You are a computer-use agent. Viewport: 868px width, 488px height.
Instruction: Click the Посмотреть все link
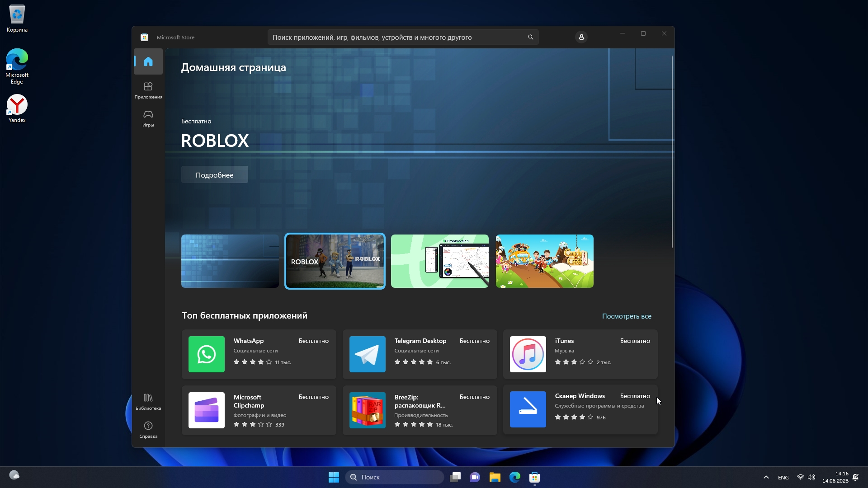626,316
